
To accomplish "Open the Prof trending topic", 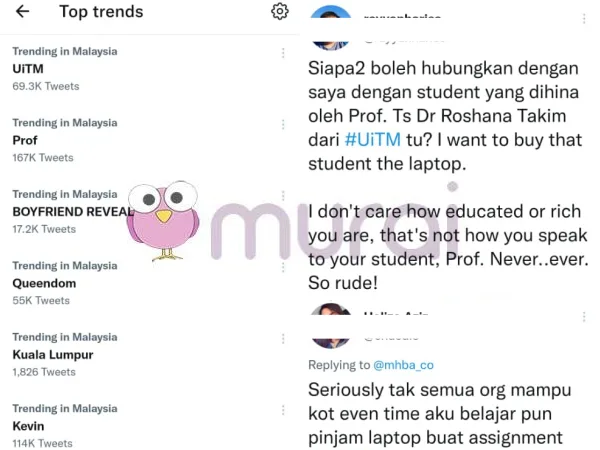I will click(x=149, y=140).
